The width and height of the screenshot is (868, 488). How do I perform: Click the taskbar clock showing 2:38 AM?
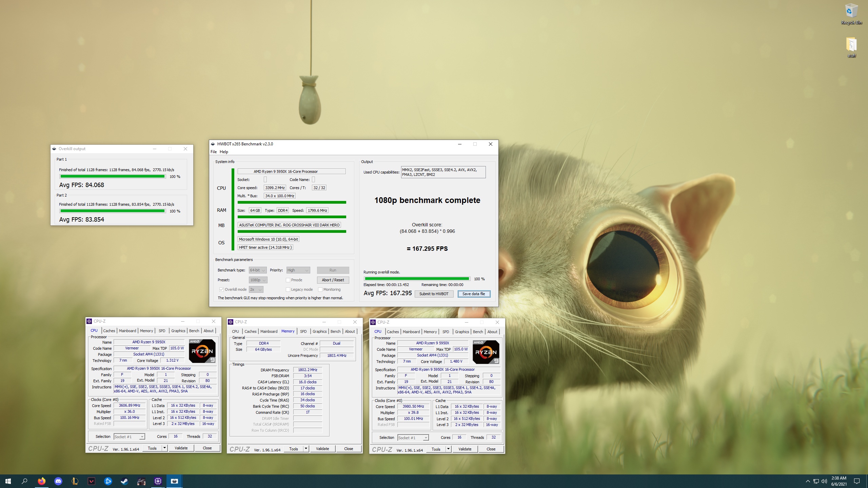click(839, 481)
